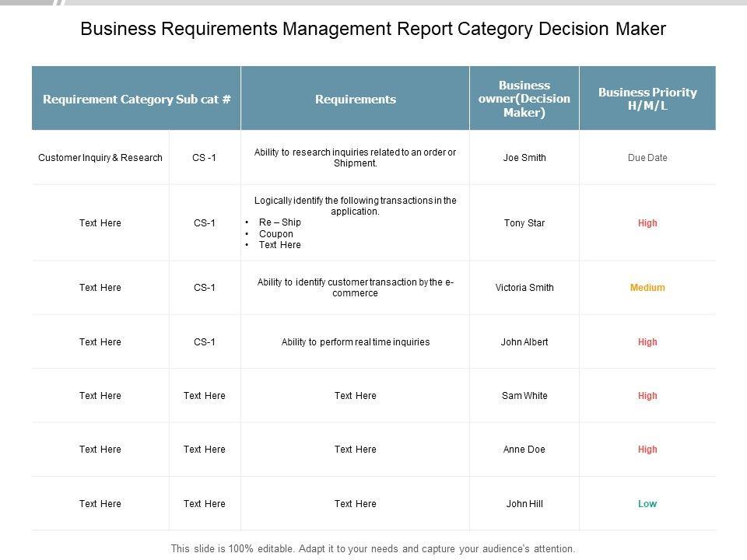This screenshot has height=560, width=747.
Task: Click Ability to perform real time inquiries text
Action: pos(355,342)
